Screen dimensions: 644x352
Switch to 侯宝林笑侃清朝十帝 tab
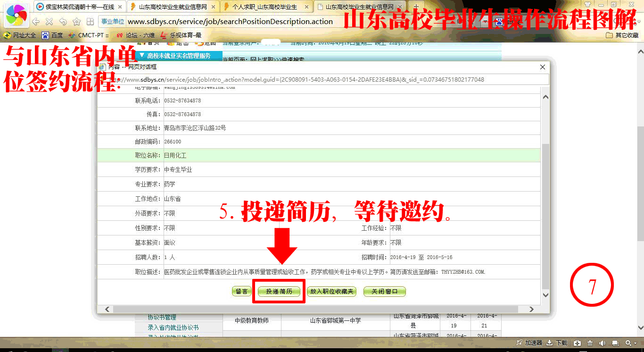tap(80, 7)
